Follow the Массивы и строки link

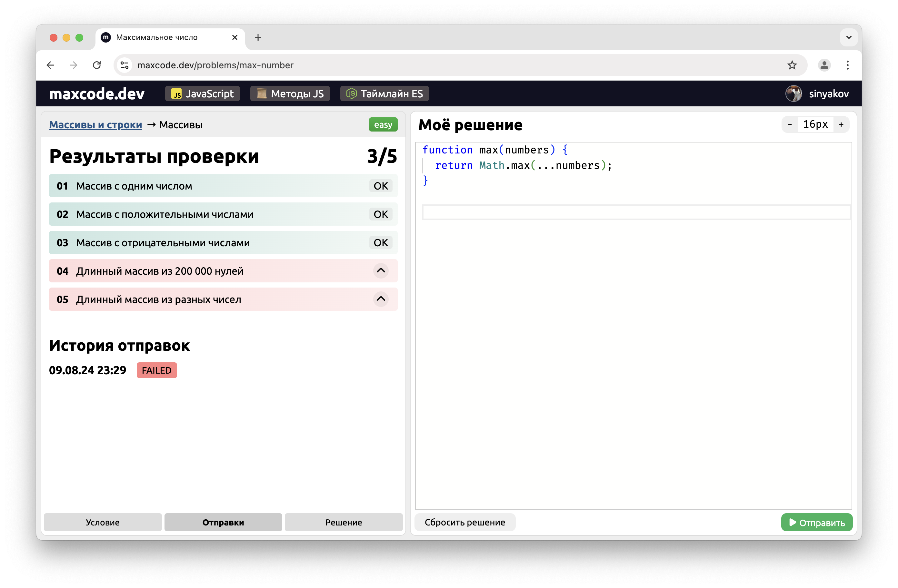coord(95,125)
